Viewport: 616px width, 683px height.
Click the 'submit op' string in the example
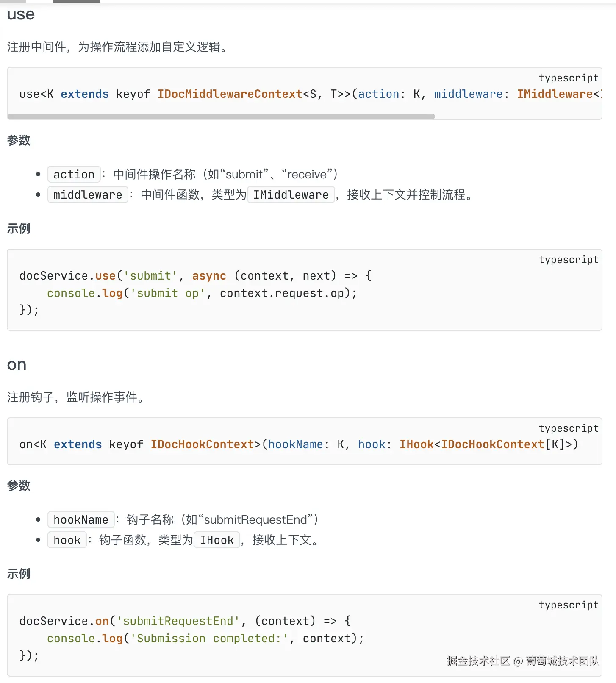click(x=168, y=293)
